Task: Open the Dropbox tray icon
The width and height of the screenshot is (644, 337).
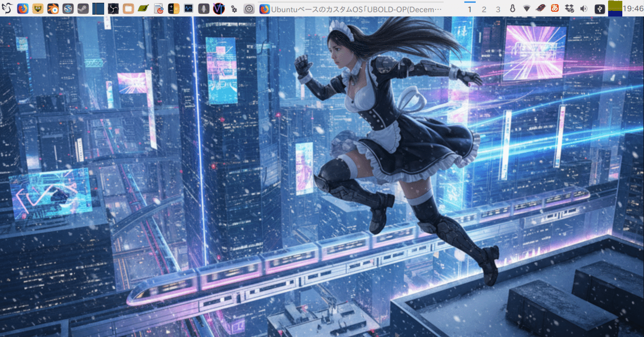Action: click(x=570, y=8)
